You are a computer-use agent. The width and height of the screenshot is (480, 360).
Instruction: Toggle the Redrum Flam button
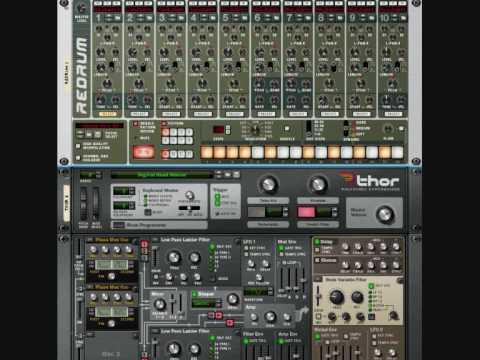[402, 128]
